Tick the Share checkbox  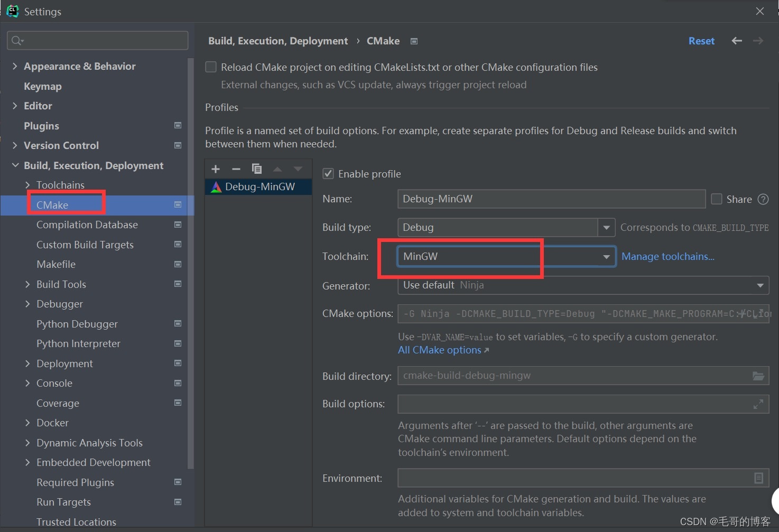coord(717,199)
